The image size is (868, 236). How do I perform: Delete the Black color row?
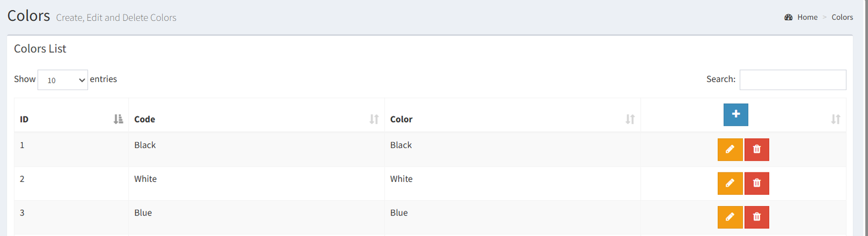[x=757, y=150]
